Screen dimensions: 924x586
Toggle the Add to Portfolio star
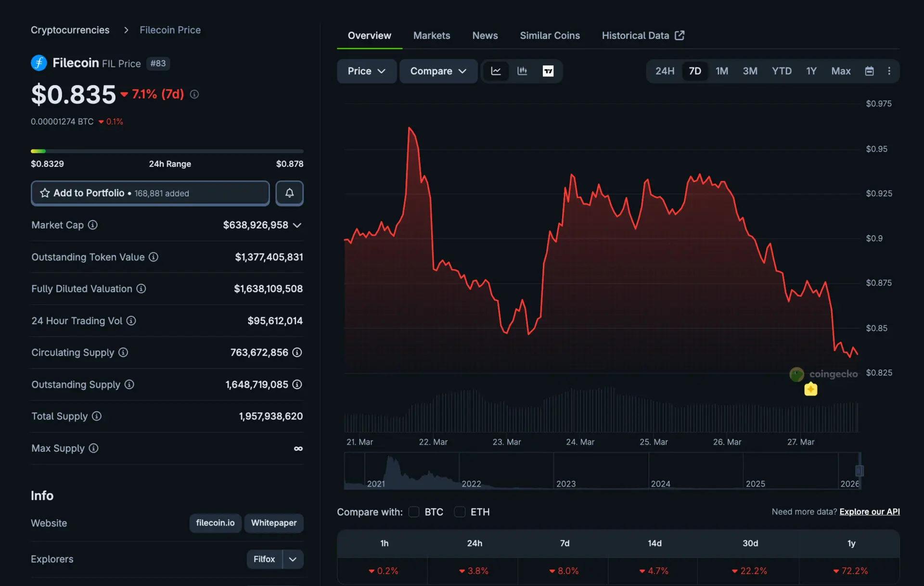coord(44,193)
